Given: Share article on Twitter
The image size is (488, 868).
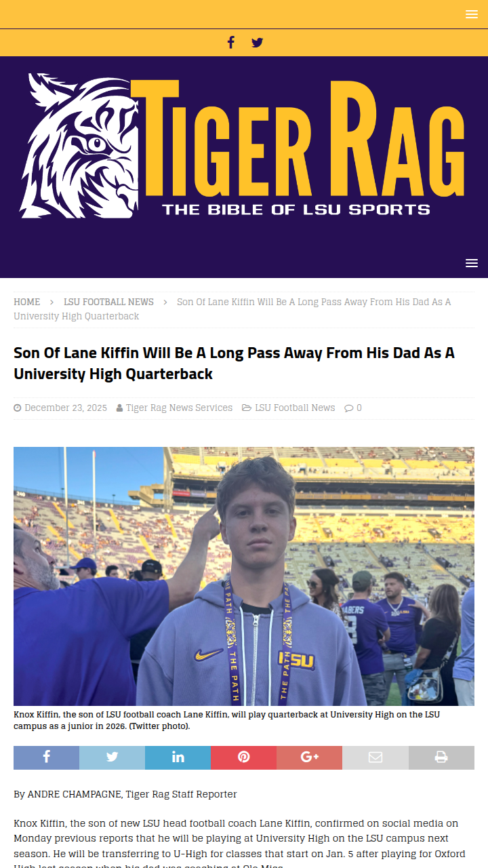Looking at the screenshot, I should point(112,757).
